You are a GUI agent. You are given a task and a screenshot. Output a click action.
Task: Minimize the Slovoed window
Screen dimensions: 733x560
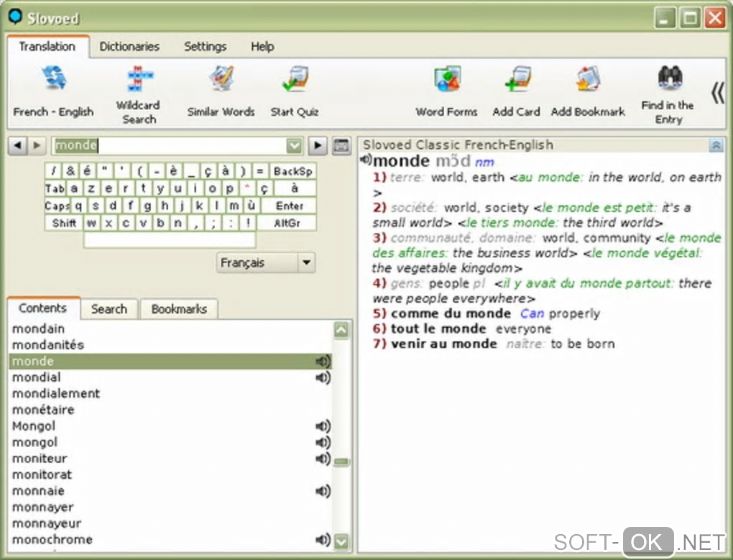click(x=664, y=18)
